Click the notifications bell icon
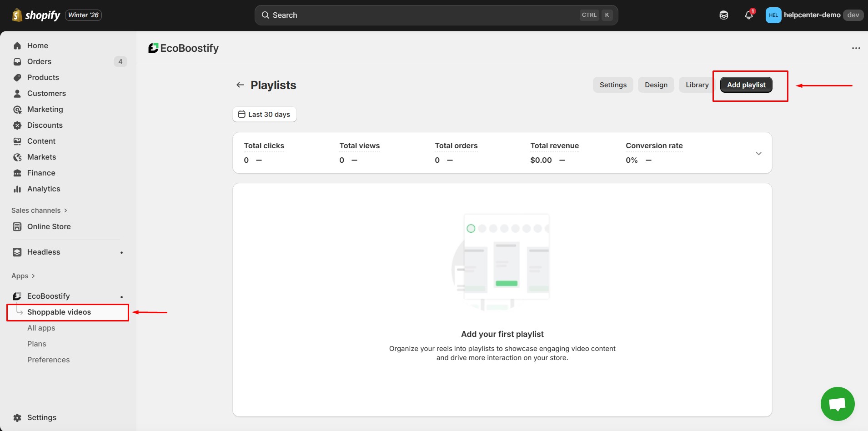Viewport: 868px width, 431px height. pos(748,15)
